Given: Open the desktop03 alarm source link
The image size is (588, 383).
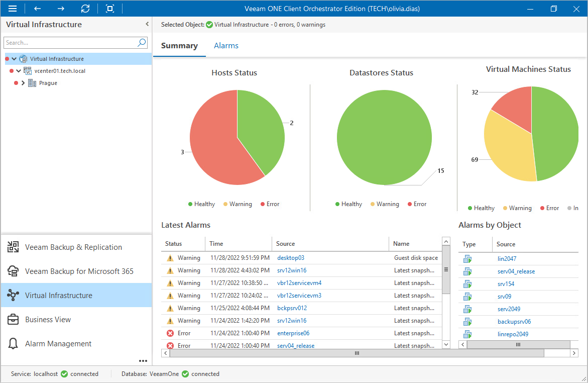Looking at the screenshot, I should pos(291,258).
